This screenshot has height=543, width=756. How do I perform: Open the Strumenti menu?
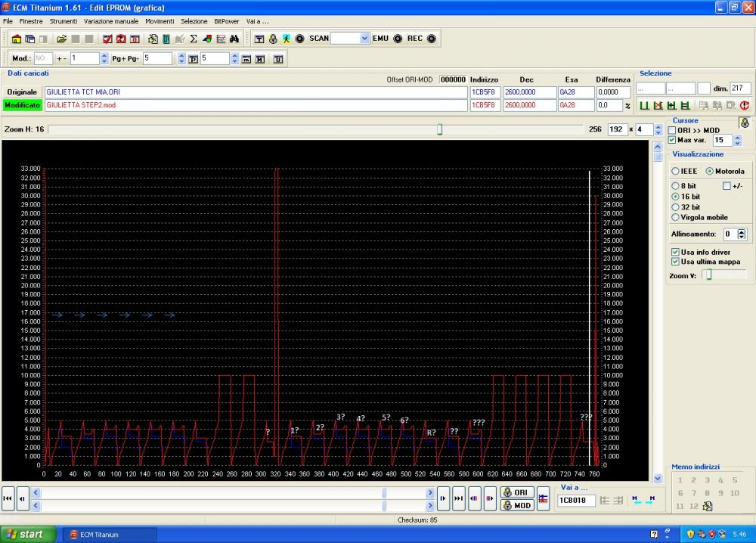click(64, 21)
